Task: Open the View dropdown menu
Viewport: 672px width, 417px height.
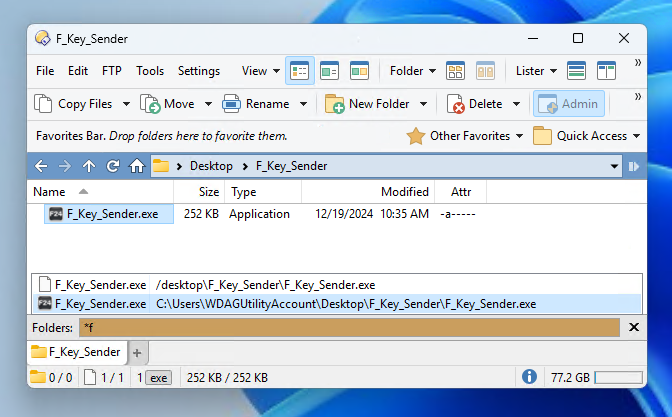Action: [261, 71]
